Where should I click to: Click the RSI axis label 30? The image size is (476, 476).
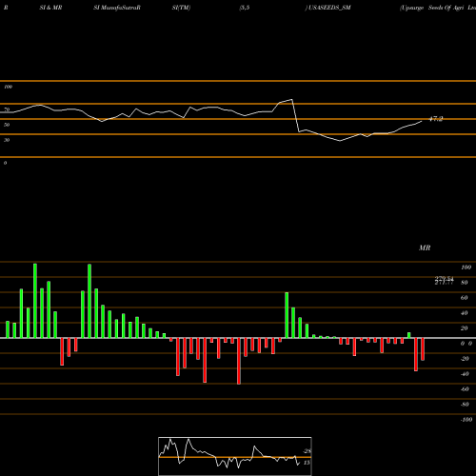tap(7, 140)
